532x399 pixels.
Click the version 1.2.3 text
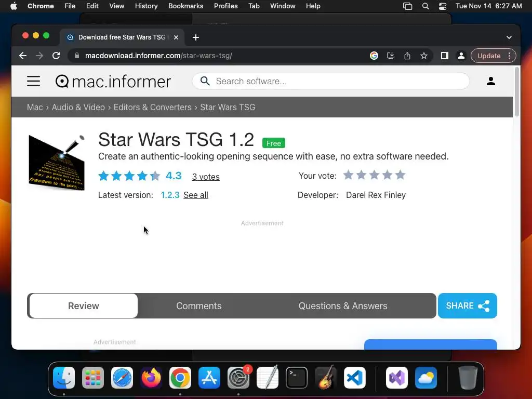170,195
